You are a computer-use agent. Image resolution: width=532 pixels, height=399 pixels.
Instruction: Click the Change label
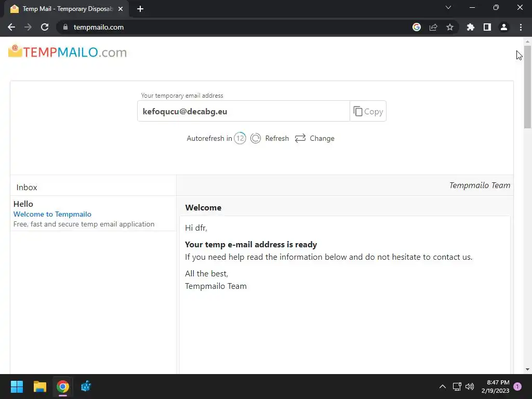tap(322, 138)
